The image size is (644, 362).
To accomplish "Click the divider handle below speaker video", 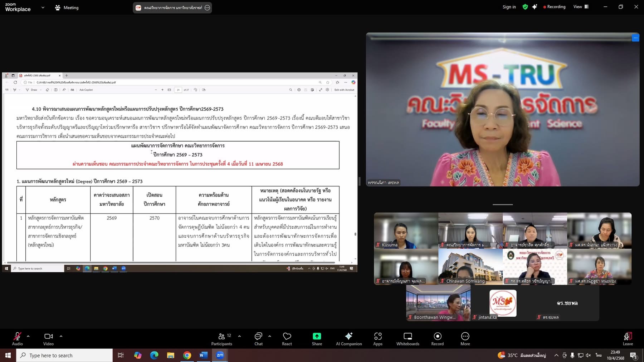I will coord(502,205).
